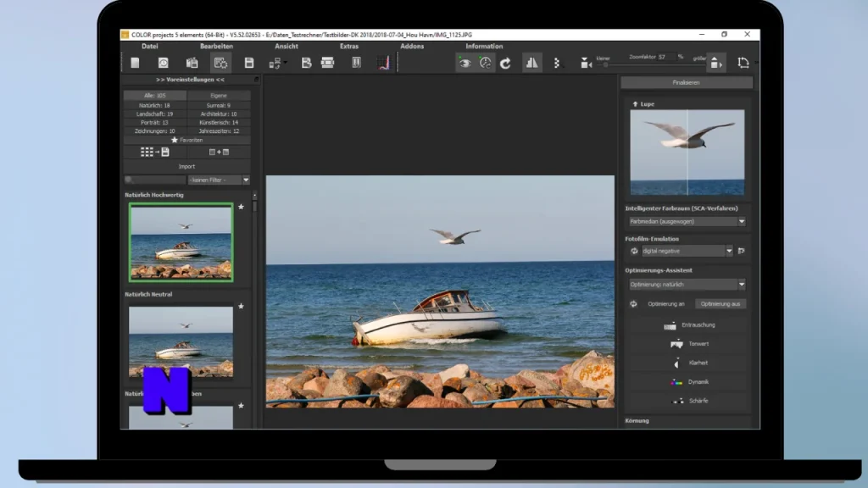Screen dimensions: 868x488
Task: Filter presets by Jahreszeiten: 12
Action: click(x=219, y=131)
